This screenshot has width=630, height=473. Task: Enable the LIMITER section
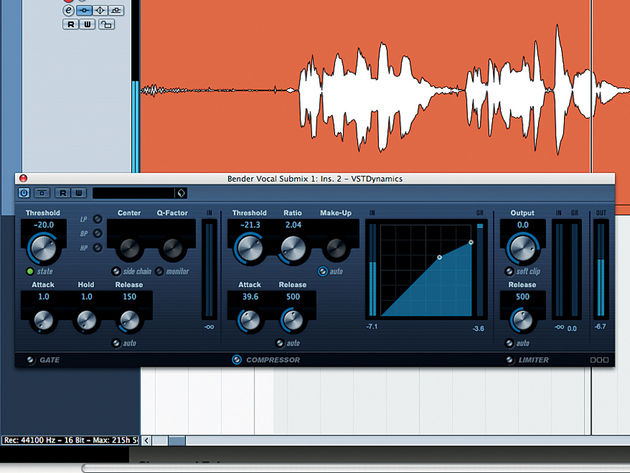[x=509, y=360]
